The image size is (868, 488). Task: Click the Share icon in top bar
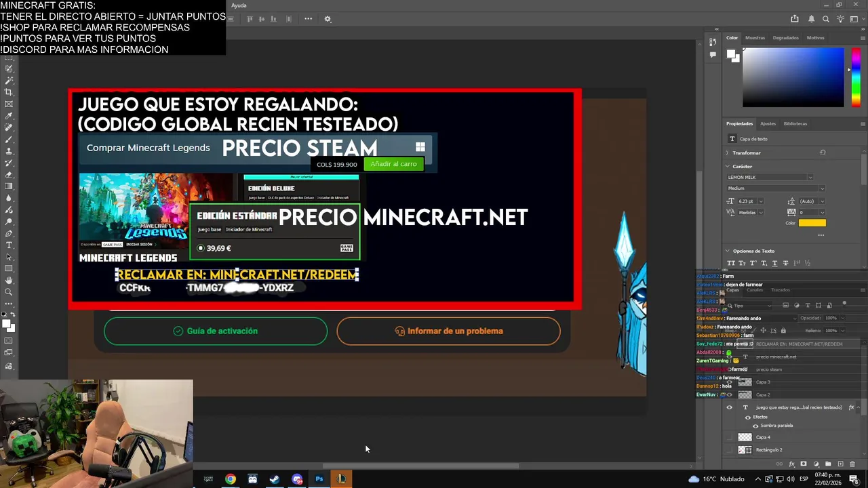[795, 19]
